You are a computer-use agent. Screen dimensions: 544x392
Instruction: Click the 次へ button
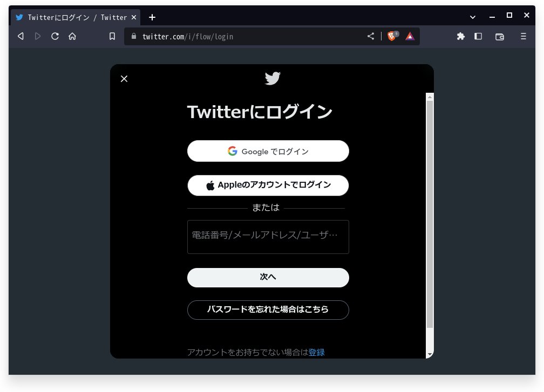(268, 277)
